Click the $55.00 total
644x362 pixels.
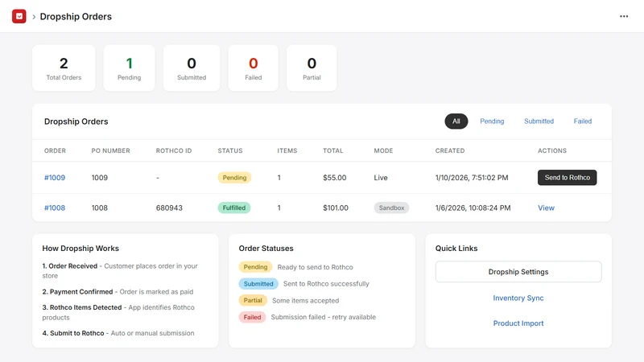click(x=334, y=178)
